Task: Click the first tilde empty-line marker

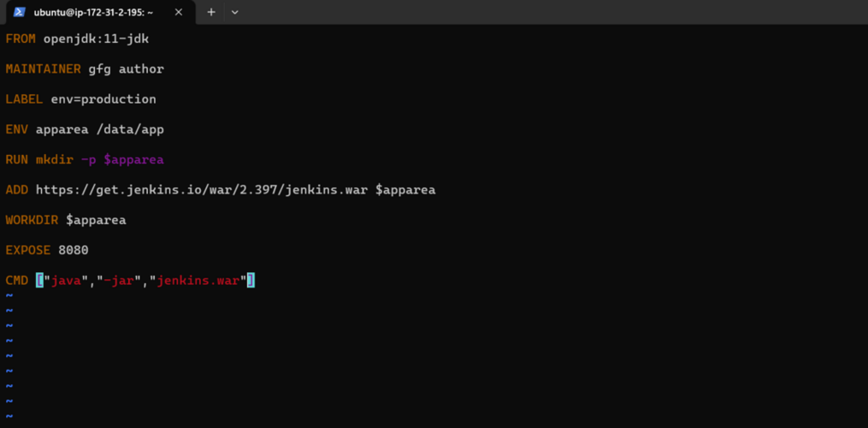Action: coord(9,295)
